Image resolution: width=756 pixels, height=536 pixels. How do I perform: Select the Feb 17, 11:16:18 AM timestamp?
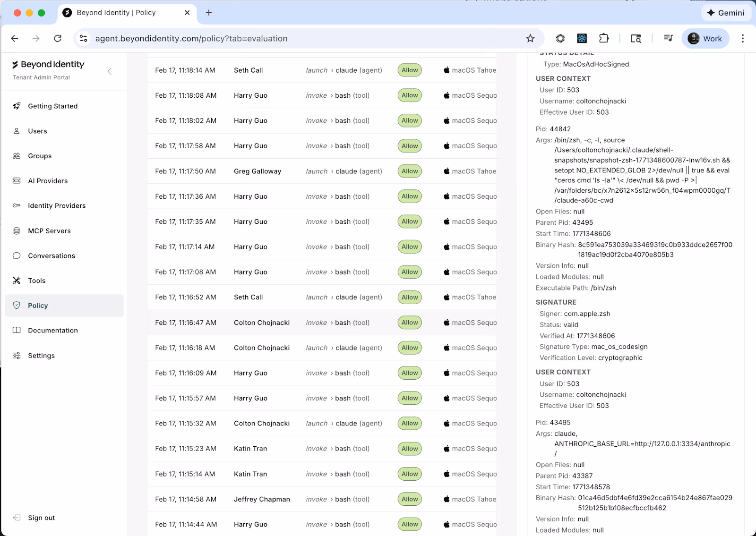pyautogui.click(x=185, y=348)
